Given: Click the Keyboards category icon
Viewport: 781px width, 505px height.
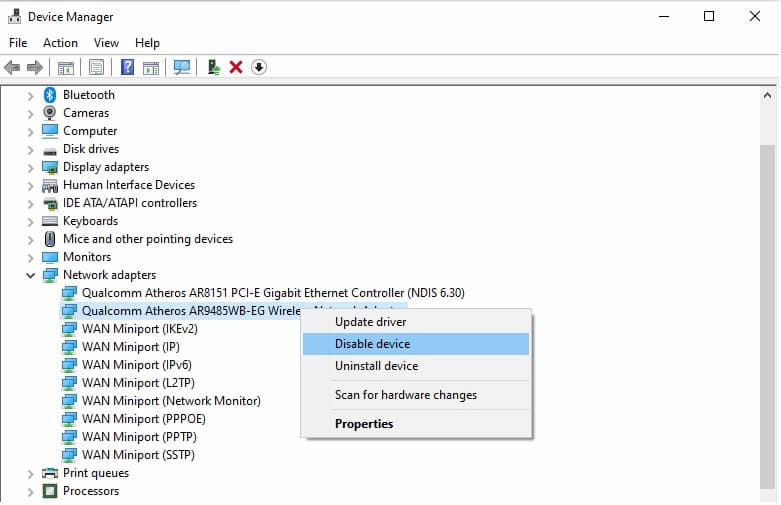Looking at the screenshot, I should click(50, 221).
